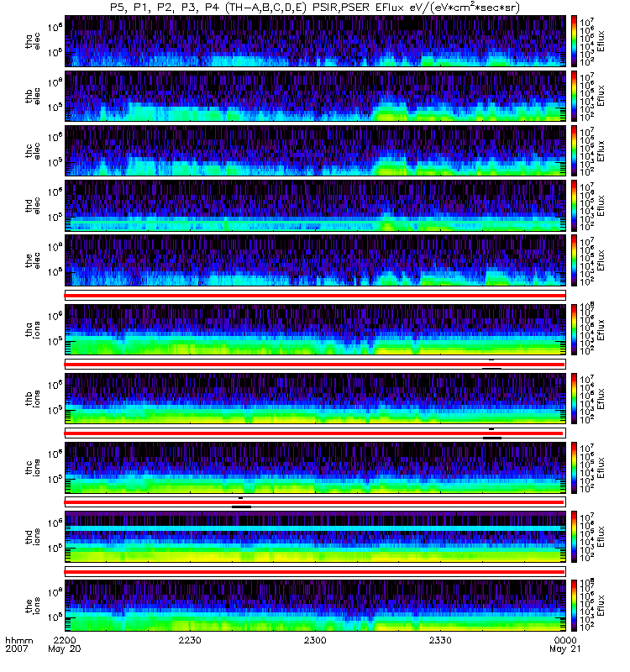Screen dimensions: 630x672
Task: Click the thb ions spectrogram panel
Action: coord(315,398)
